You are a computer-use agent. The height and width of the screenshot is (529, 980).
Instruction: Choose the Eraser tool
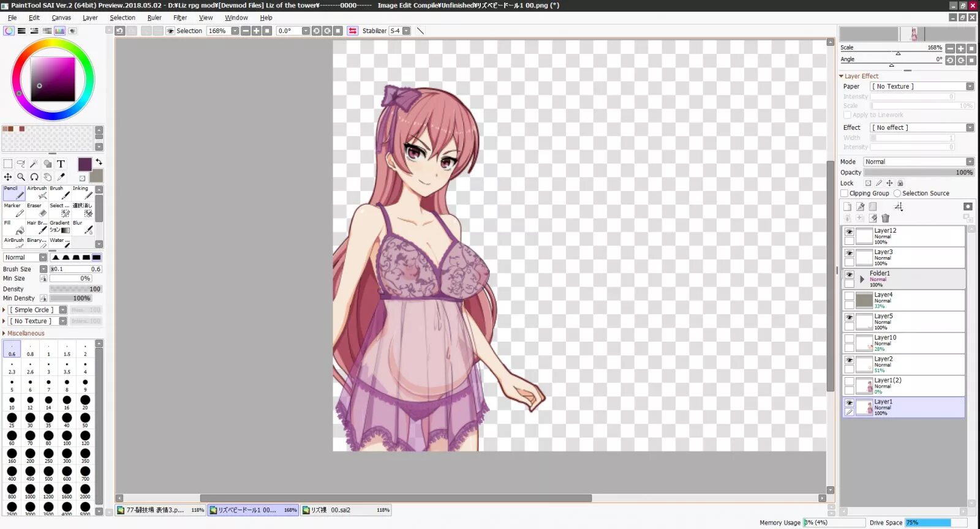pyautogui.click(x=37, y=210)
